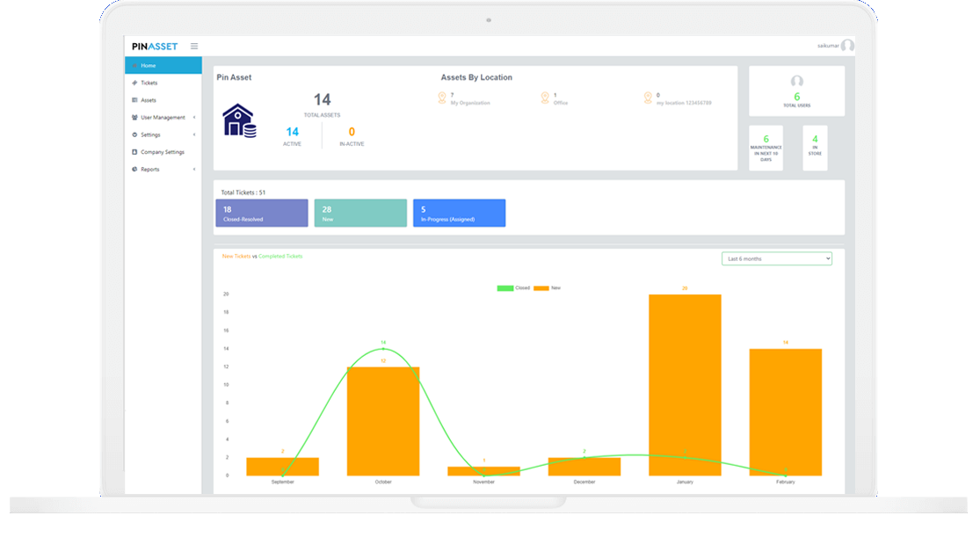Click the Assets By Location heading
Viewport: 980px width, 552px height.
(476, 77)
